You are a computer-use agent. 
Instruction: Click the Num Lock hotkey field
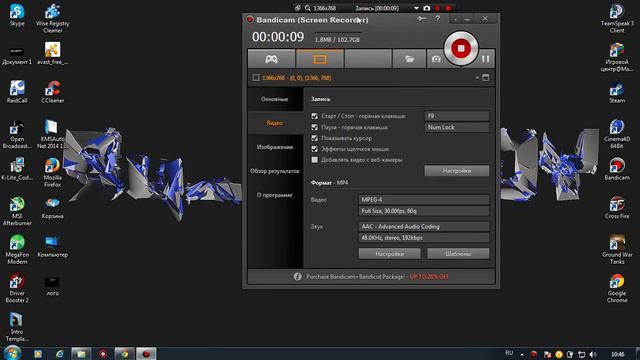pos(457,127)
